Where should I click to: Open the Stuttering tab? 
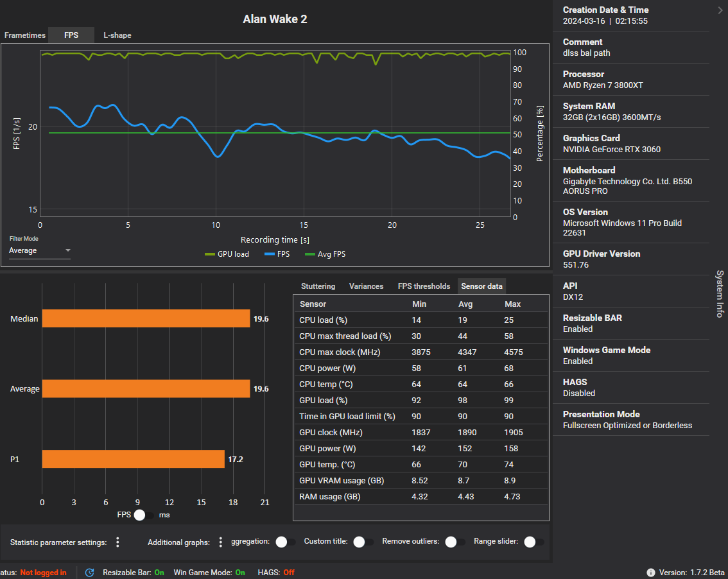point(318,286)
